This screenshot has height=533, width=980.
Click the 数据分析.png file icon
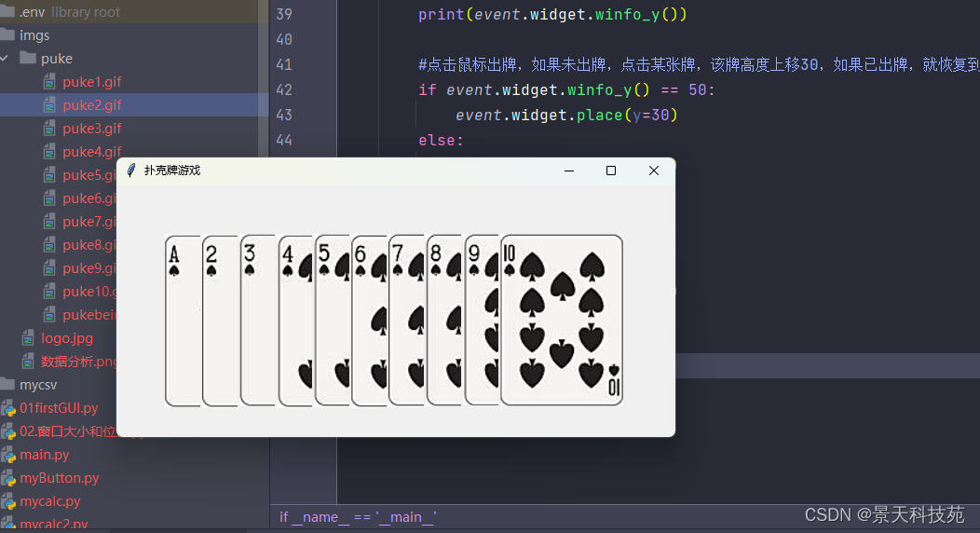28,362
